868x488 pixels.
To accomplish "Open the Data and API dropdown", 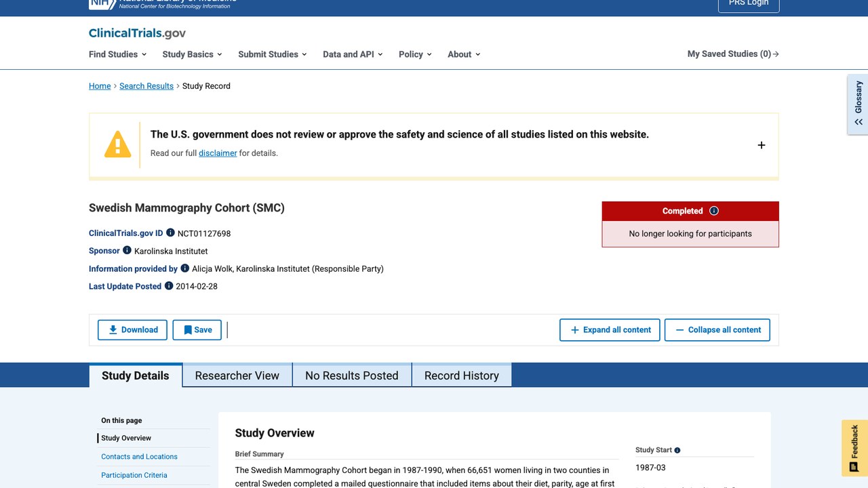I will coord(353,54).
